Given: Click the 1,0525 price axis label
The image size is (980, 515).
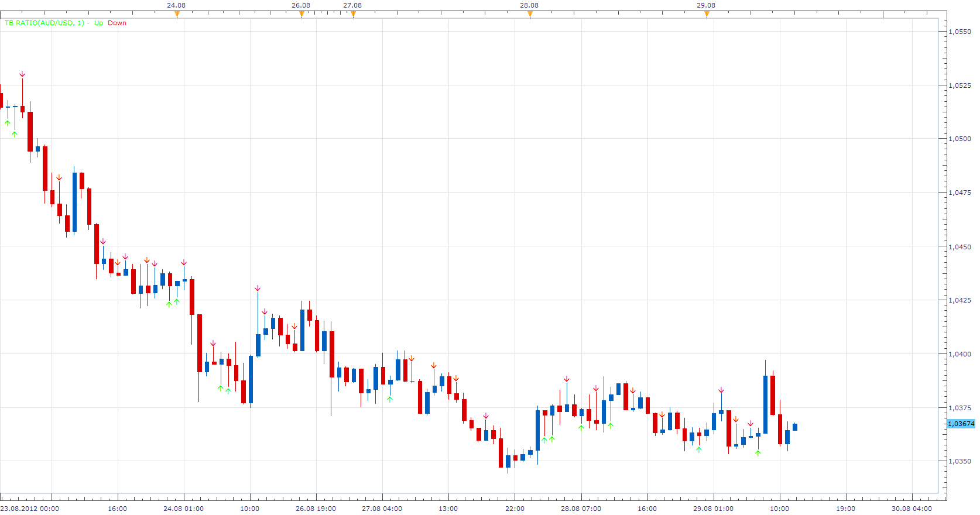Looking at the screenshot, I should pos(960,85).
